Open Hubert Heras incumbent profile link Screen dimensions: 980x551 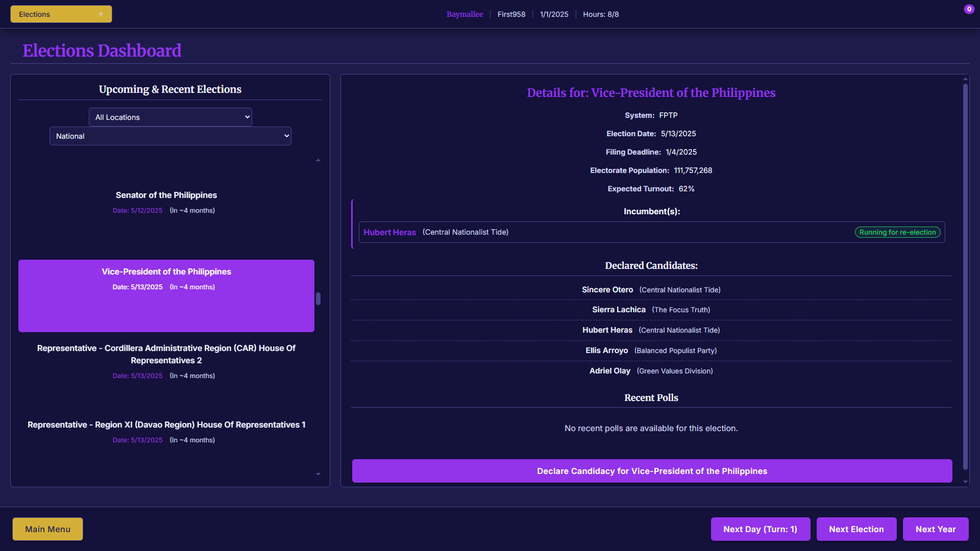[389, 233]
